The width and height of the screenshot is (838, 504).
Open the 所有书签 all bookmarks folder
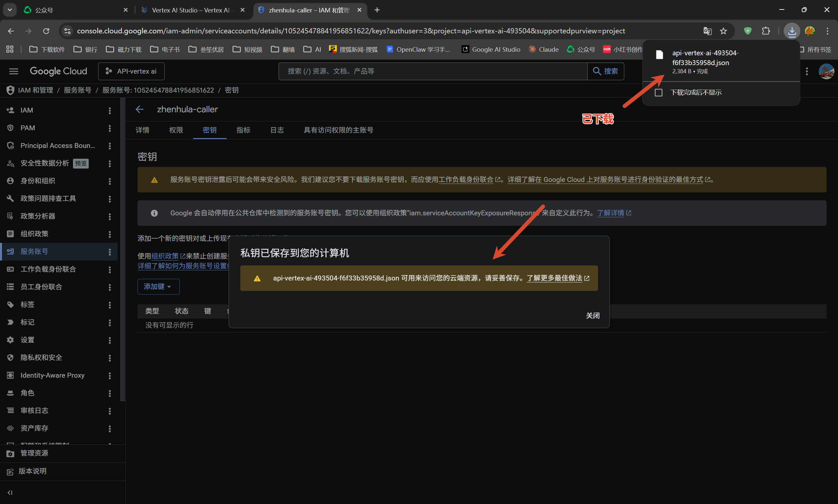click(x=816, y=49)
